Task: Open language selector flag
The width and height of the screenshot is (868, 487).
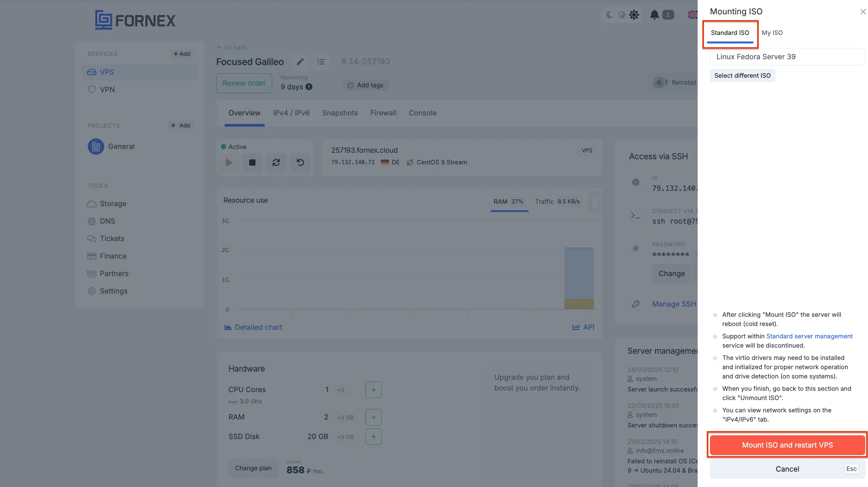Action: tap(693, 15)
